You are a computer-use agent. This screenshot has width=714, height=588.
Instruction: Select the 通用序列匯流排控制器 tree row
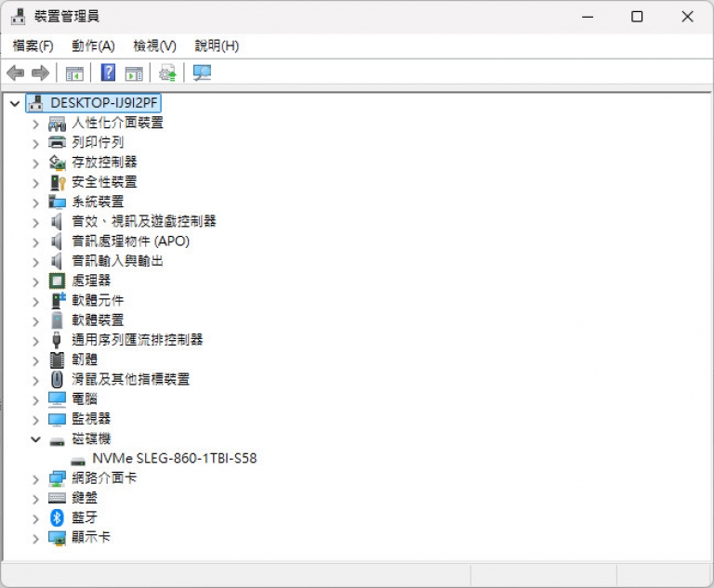click(x=137, y=339)
